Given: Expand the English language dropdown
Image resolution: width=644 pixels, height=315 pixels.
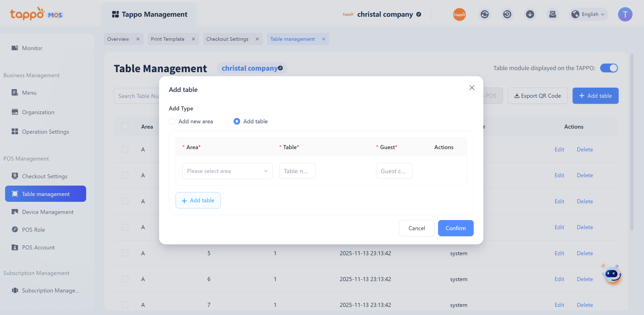Looking at the screenshot, I should (x=589, y=14).
